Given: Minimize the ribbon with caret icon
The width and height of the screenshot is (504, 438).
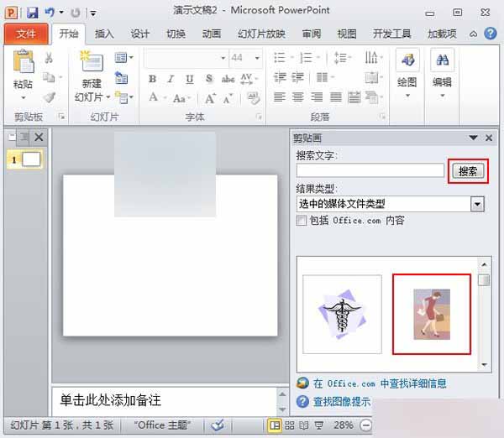Looking at the screenshot, I should pos(473,34).
